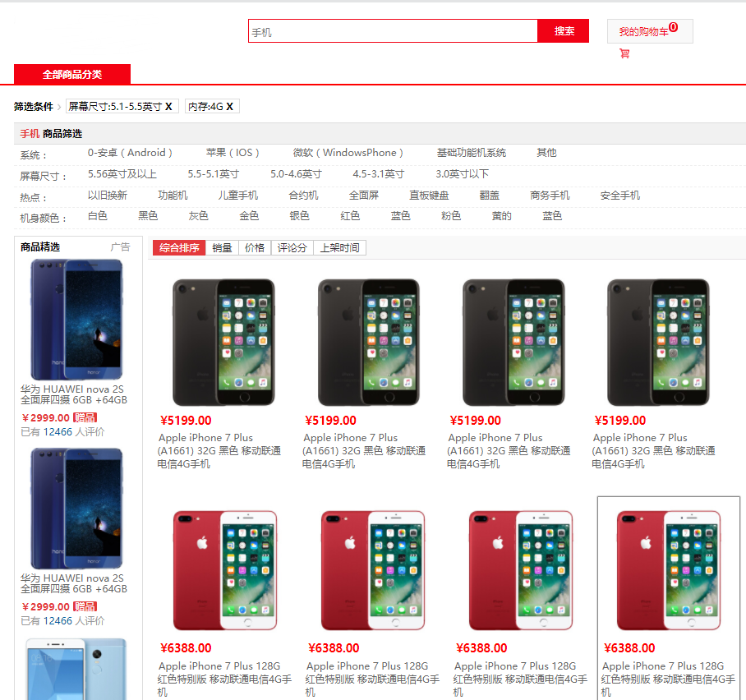Click the cart count badge showing 0
Image resolution: width=746 pixels, height=700 pixels.
coord(673,27)
